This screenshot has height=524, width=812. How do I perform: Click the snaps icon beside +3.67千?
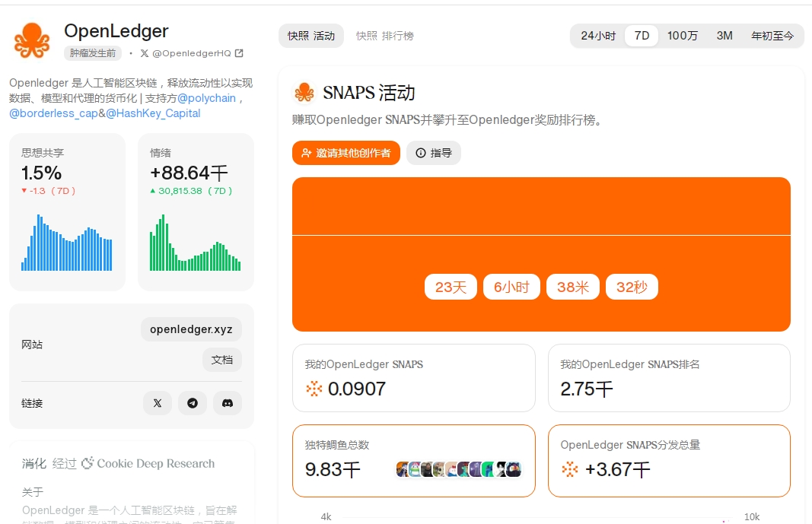point(570,469)
